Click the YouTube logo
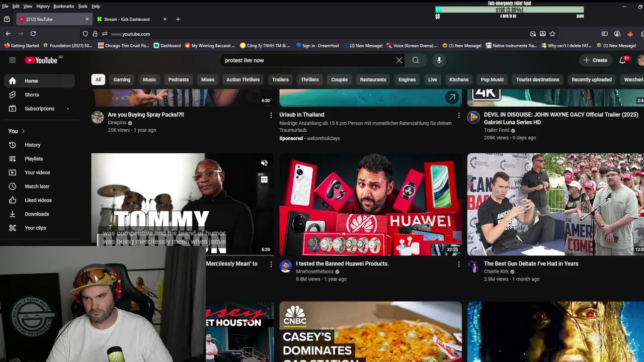The image size is (644, 362). click(41, 60)
